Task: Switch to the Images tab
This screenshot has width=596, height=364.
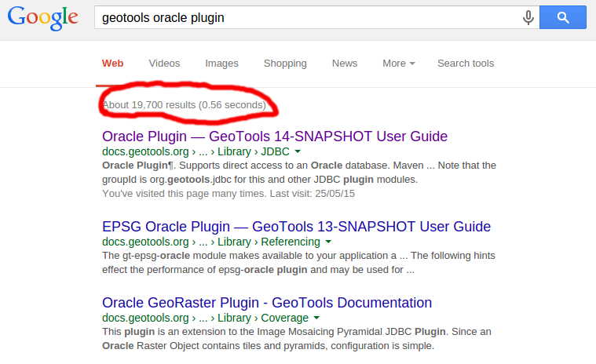Action: (x=221, y=64)
